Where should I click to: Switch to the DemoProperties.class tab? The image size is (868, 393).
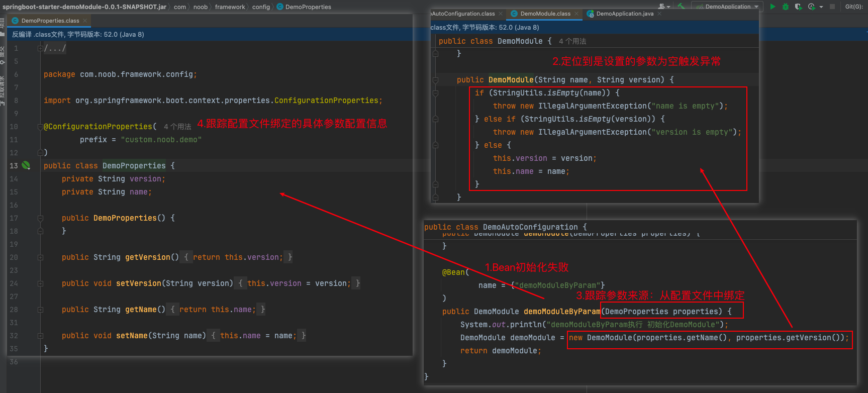pyautogui.click(x=50, y=21)
